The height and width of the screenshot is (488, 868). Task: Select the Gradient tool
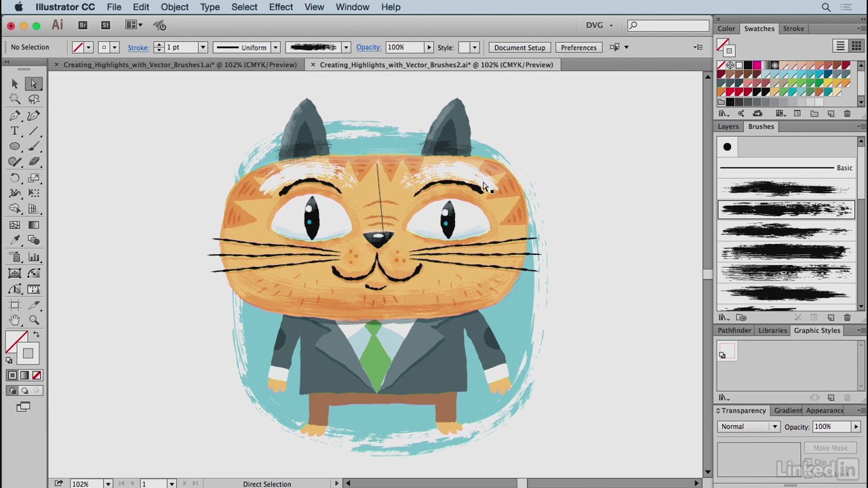[x=34, y=225]
